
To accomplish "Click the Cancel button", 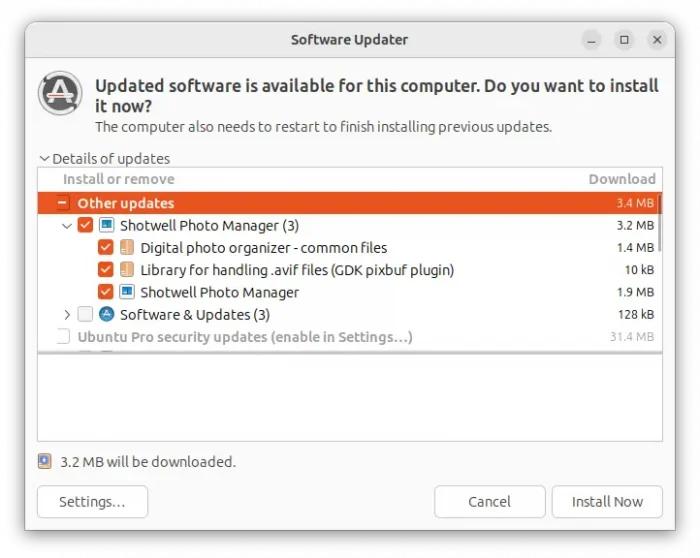I will 490,502.
